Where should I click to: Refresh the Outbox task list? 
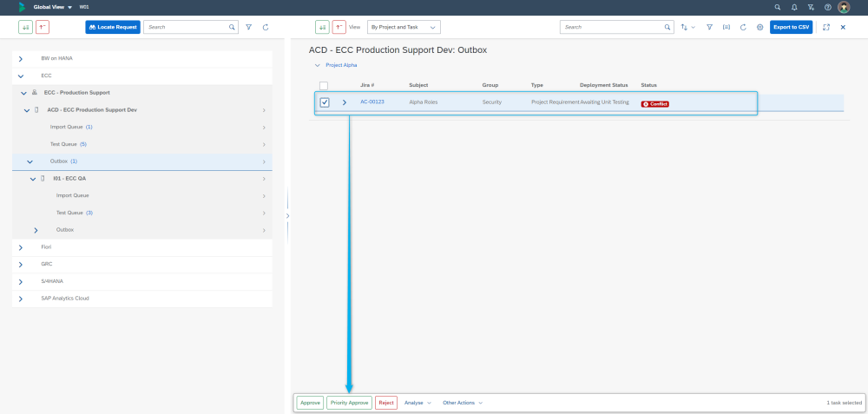[x=743, y=27]
